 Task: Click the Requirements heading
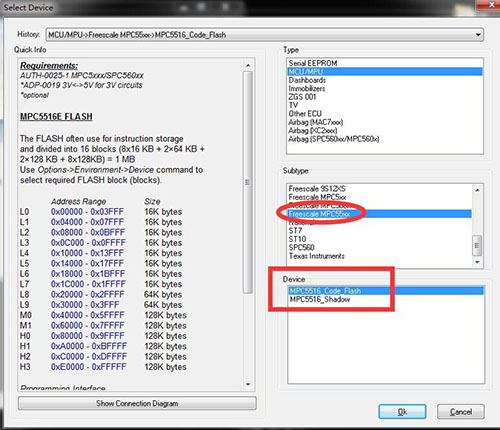tap(49, 66)
